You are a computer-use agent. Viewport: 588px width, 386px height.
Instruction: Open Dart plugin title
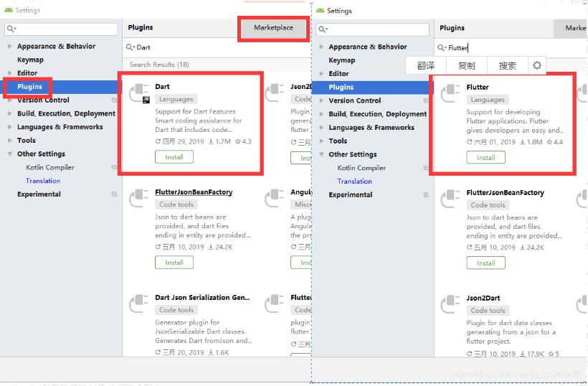(162, 86)
